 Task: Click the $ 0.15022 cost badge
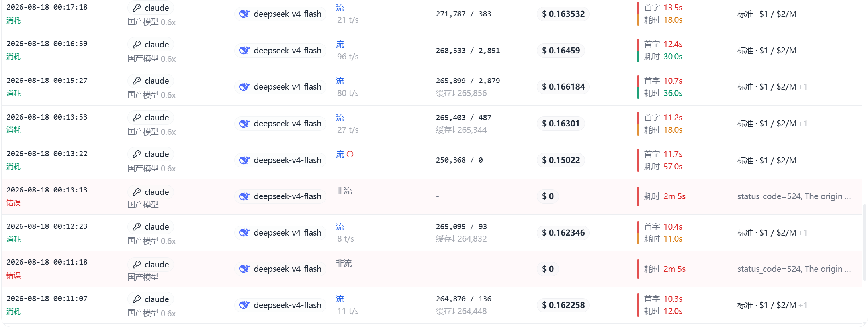(x=561, y=160)
